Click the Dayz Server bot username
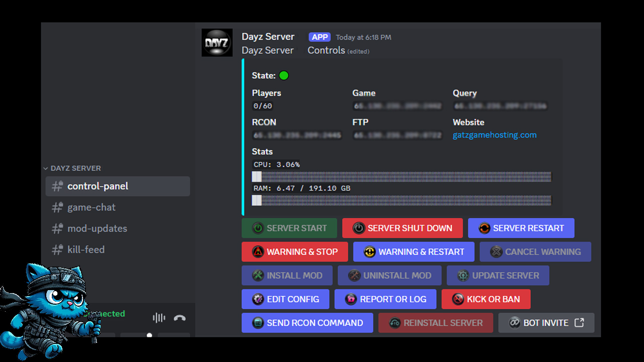The image size is (644, 362). [x=268, y=37]
